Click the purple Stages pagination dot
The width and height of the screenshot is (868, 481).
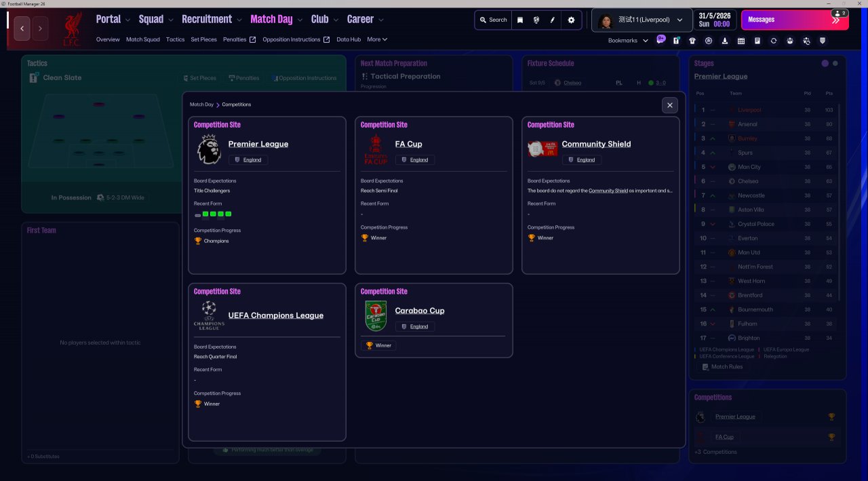(825, 63)
